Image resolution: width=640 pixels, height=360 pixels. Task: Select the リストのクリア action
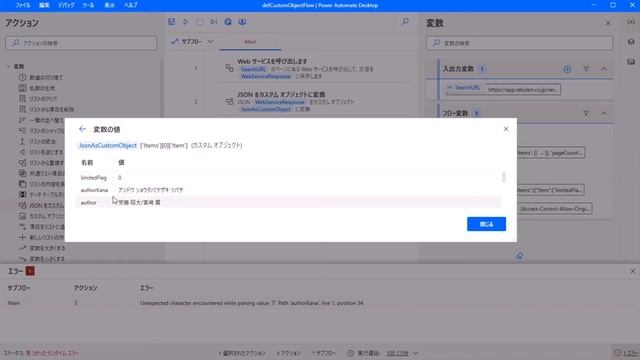(43, 98)
